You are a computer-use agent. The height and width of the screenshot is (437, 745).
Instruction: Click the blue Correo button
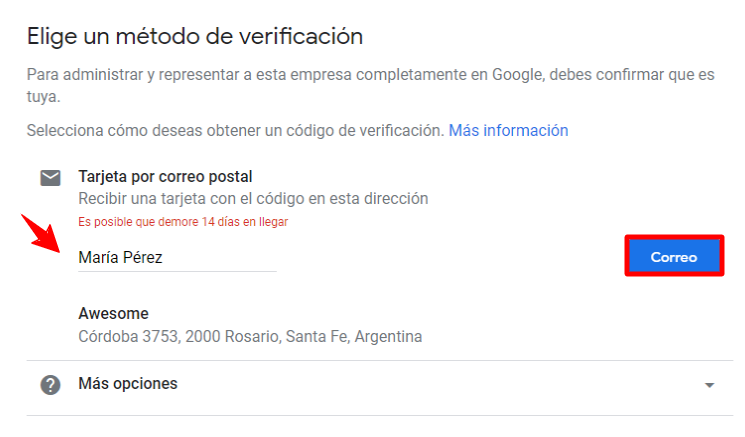(674, 257)
